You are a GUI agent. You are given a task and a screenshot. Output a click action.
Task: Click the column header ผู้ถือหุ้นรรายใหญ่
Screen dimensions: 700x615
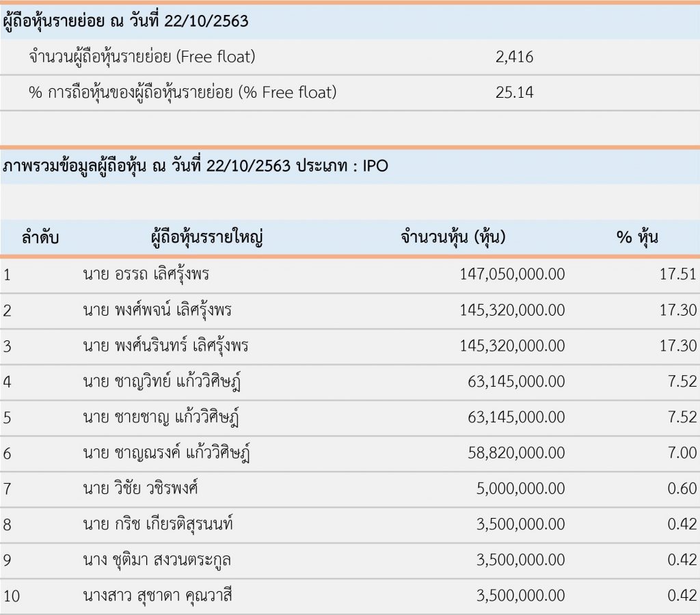206,237
